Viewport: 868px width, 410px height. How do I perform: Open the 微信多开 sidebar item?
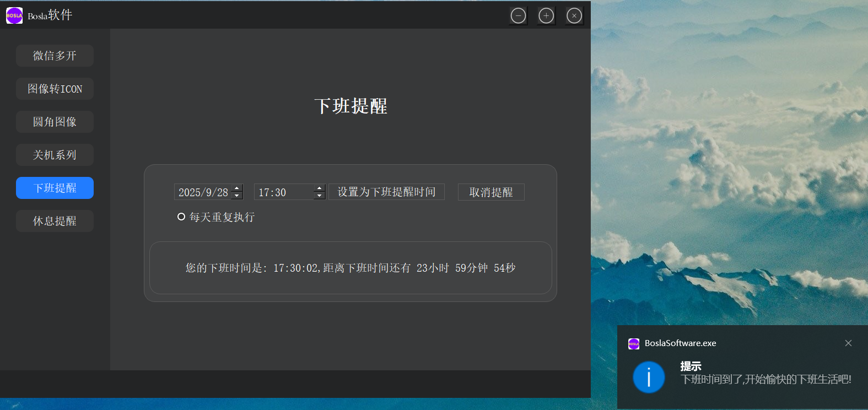pos(55,56)
